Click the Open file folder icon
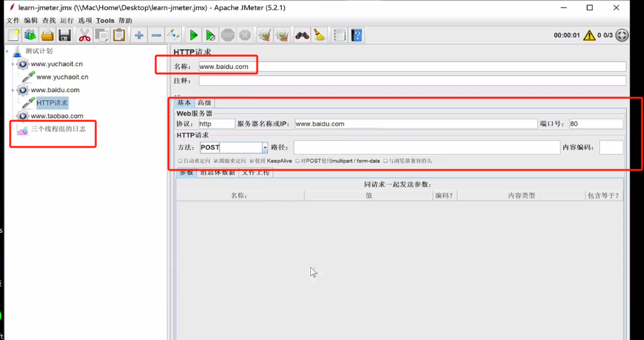 coord(48,35)
